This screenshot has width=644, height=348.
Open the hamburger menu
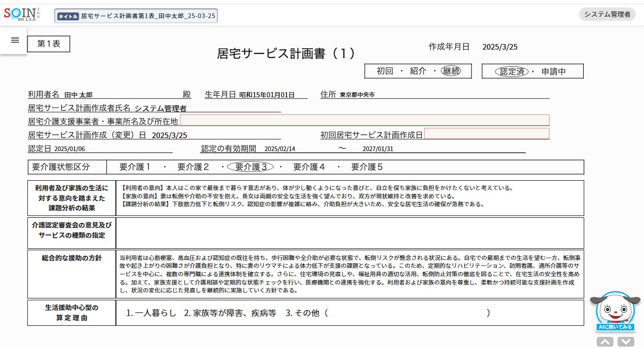point(15,40)
